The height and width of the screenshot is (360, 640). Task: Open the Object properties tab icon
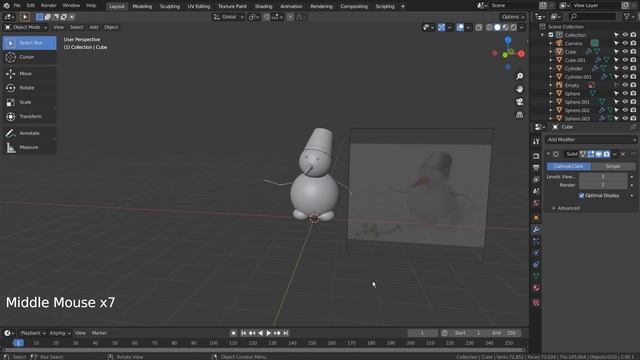pos(536,218)
